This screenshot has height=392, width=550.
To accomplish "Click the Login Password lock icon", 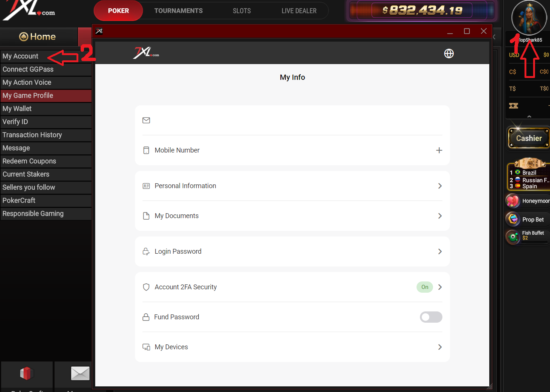I will coord(146,251).
